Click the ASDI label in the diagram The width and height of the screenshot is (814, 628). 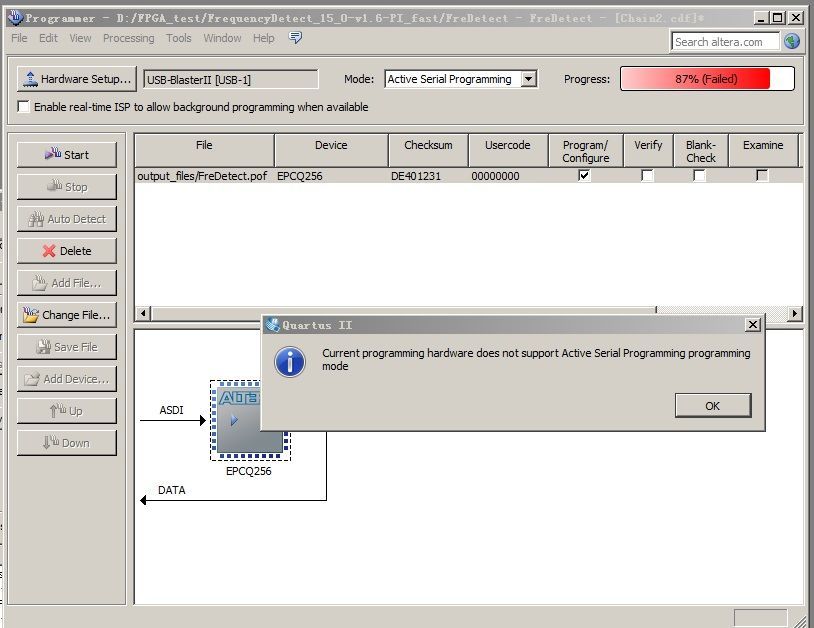(x=171, y=410)
